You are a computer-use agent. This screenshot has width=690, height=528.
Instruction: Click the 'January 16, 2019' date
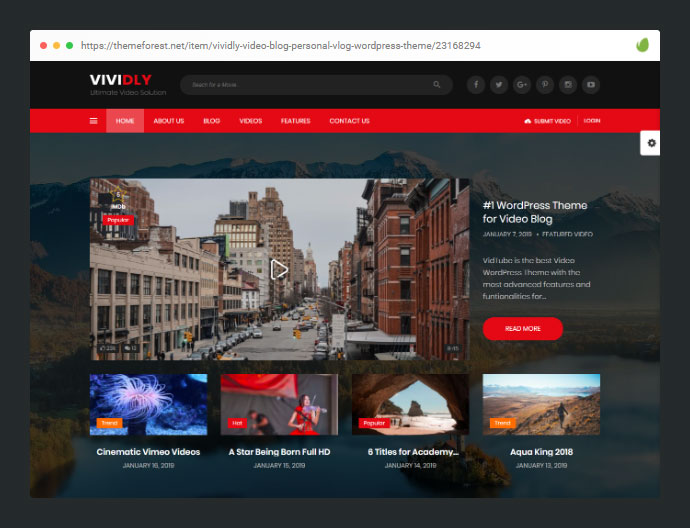click(x=148, y=466)
